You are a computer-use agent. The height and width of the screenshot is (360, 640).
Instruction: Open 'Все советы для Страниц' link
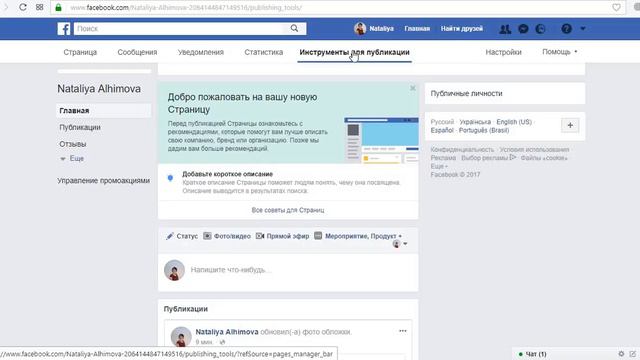pyautogui.click(x=288, y=210)
